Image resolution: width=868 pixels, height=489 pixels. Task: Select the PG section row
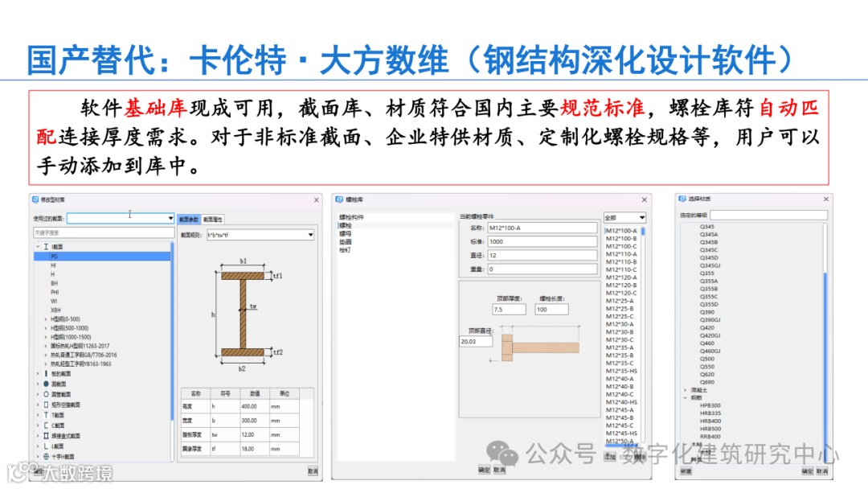tap(102, 257)
